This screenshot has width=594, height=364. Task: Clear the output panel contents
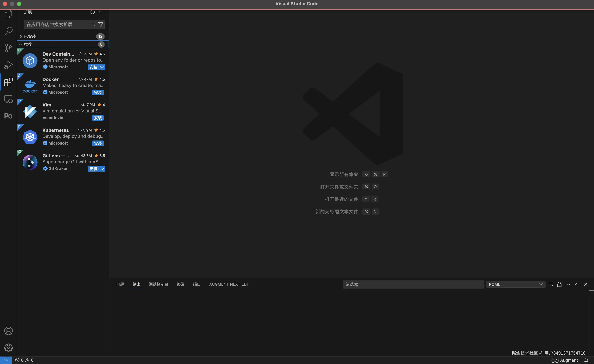pos(551,284)
